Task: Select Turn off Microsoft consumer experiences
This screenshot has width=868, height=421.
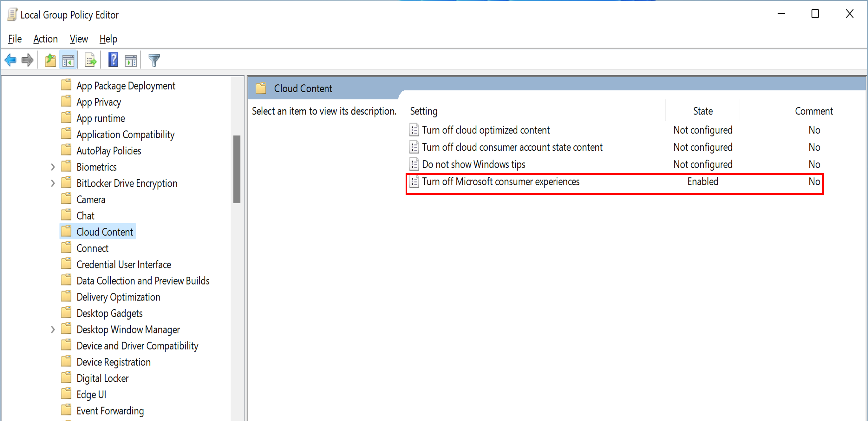Action: (x=500, y=182)
